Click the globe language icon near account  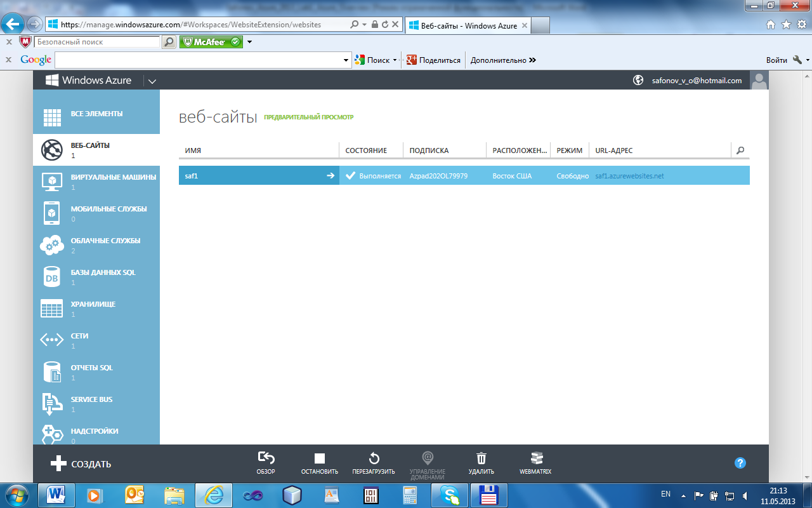click(638, 81)
